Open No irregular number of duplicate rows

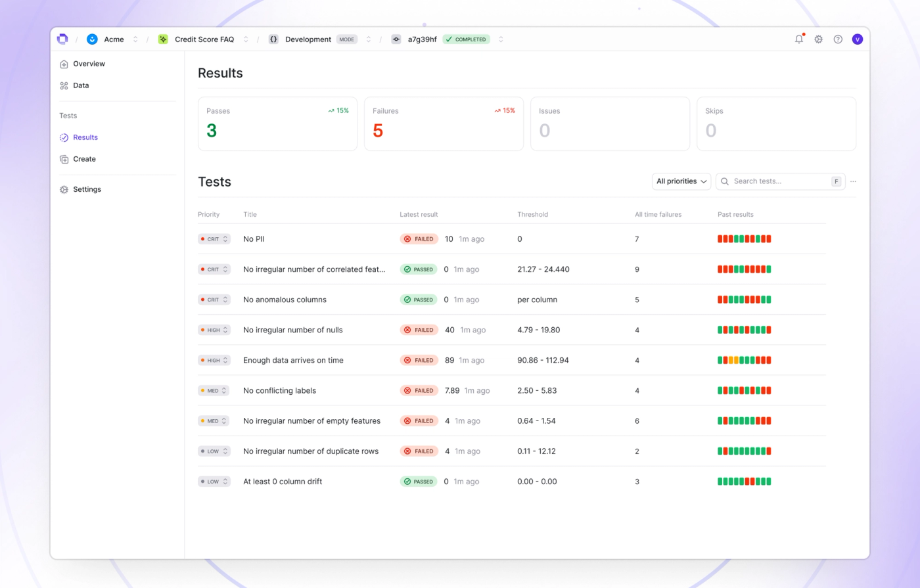[x=311, y=451]
